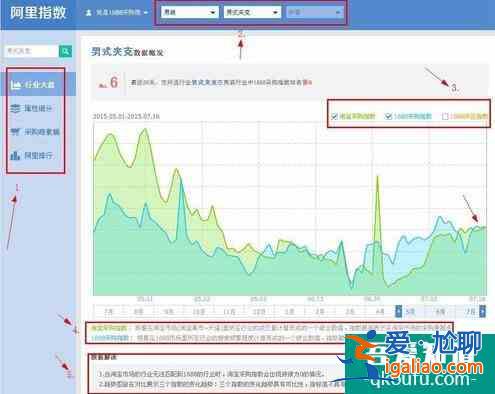Click the 4月 marker on timeline
The height and width of the screenshot is (394, 495).
point(380,312)
